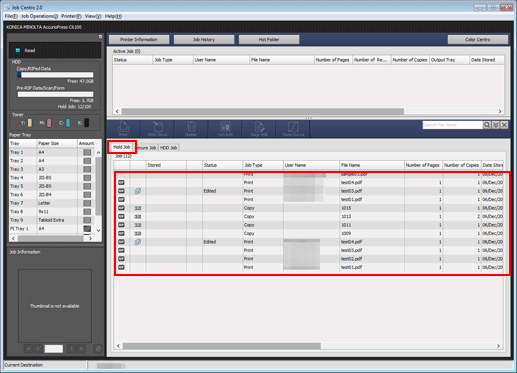Click the hold icon on the 1013 row
The image size is (517, 373).
coord(121,216)
